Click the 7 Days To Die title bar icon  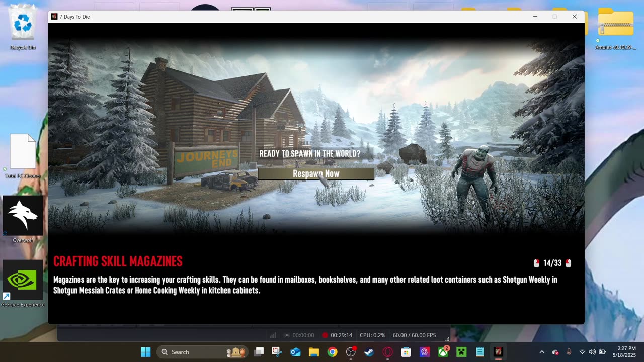[x=54, y=17]
